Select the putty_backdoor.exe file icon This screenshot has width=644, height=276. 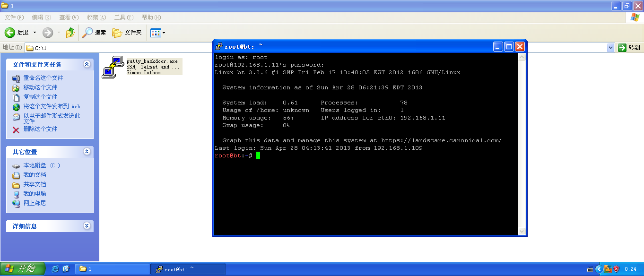click(113, 67)
